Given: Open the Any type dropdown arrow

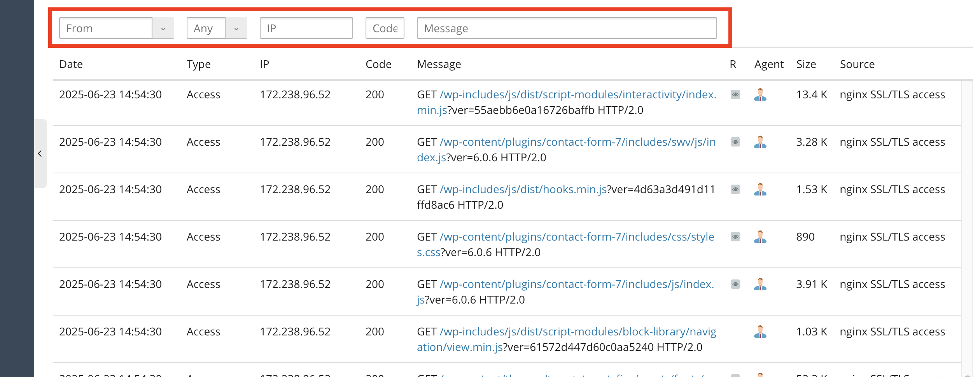Looking at the screenshot, I should point(236,28).
